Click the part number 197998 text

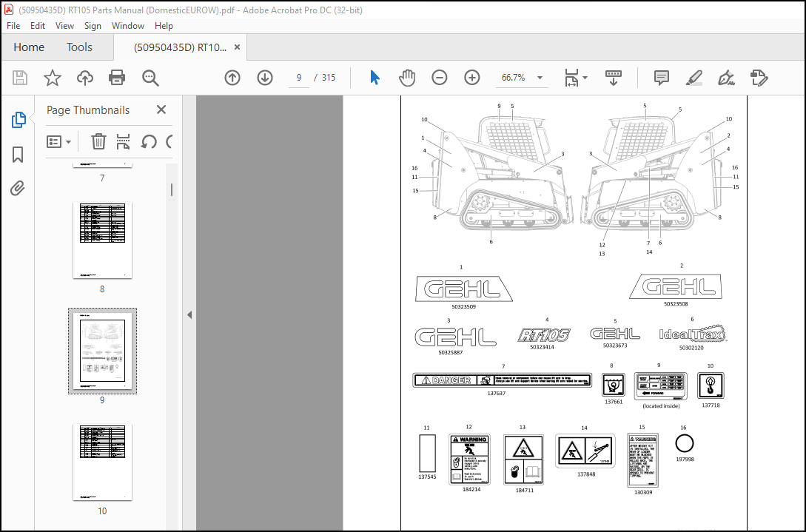point(685,459)
